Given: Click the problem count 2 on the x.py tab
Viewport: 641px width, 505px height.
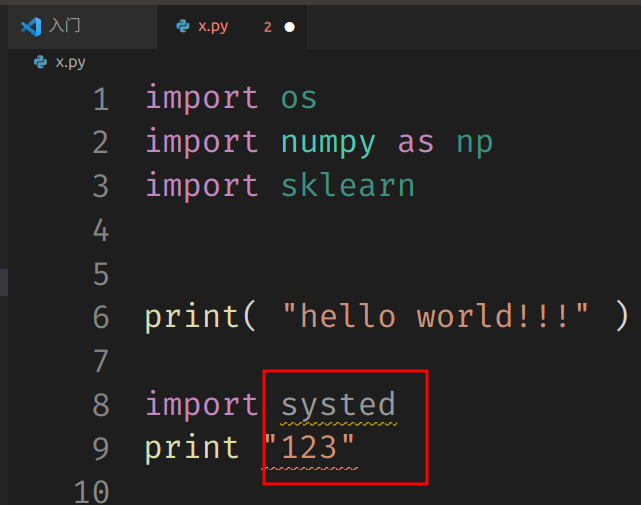Looking at the screenshot, I should (x=268, y=27).
